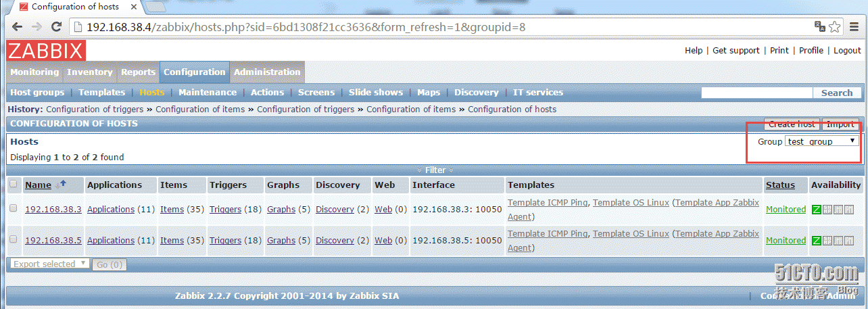This screenshot has width=868, height=309.
Task: Open Template ICMP Ping link for 192.168.38.3
Action: coord(548,203)
